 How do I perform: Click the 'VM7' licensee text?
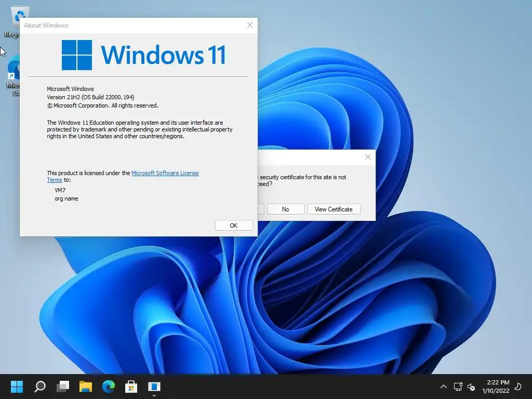(x=60, y=190)
